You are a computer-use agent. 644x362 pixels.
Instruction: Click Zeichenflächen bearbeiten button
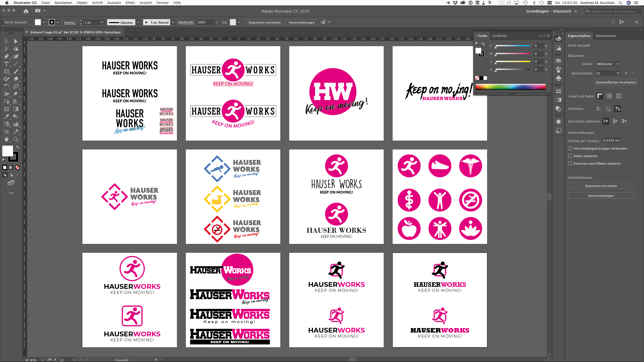click(616, 82)
